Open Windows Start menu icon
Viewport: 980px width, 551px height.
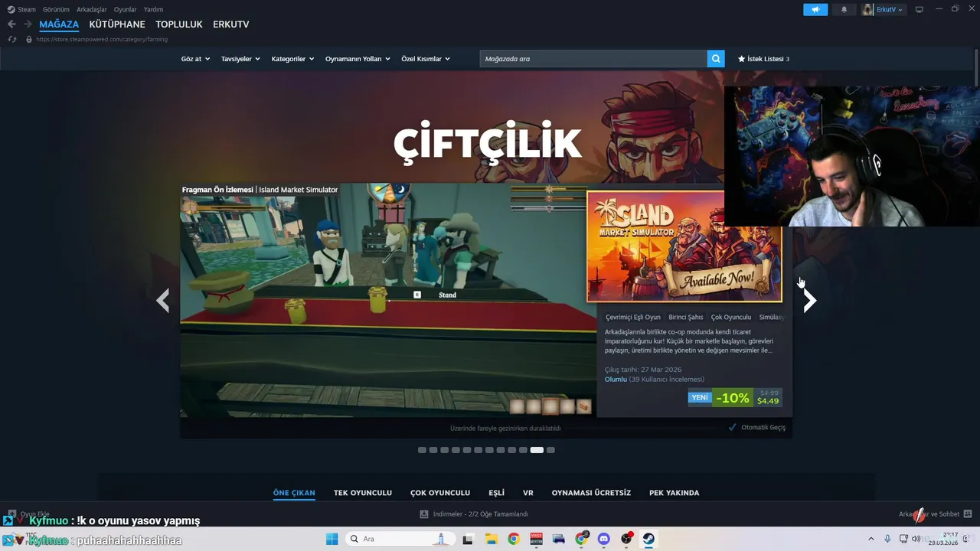pyautogui.click(x=332, y=539)
